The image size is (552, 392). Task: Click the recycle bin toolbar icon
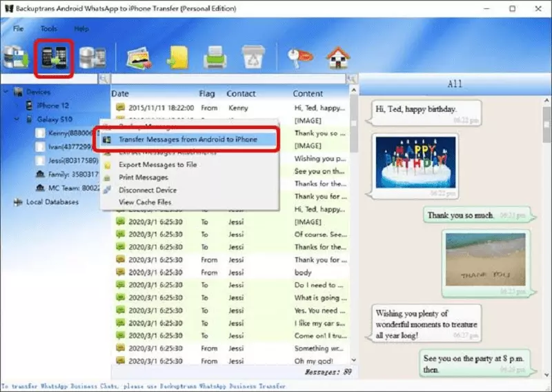253,57
